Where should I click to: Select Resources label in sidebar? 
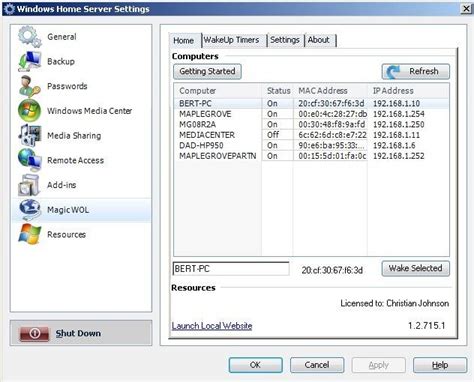coord(67,234)
